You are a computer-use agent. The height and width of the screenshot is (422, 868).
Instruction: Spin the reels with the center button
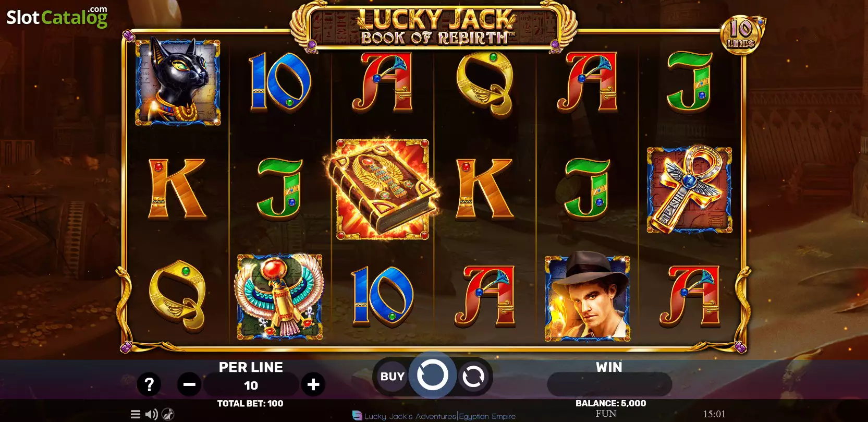tap(433, 375)
